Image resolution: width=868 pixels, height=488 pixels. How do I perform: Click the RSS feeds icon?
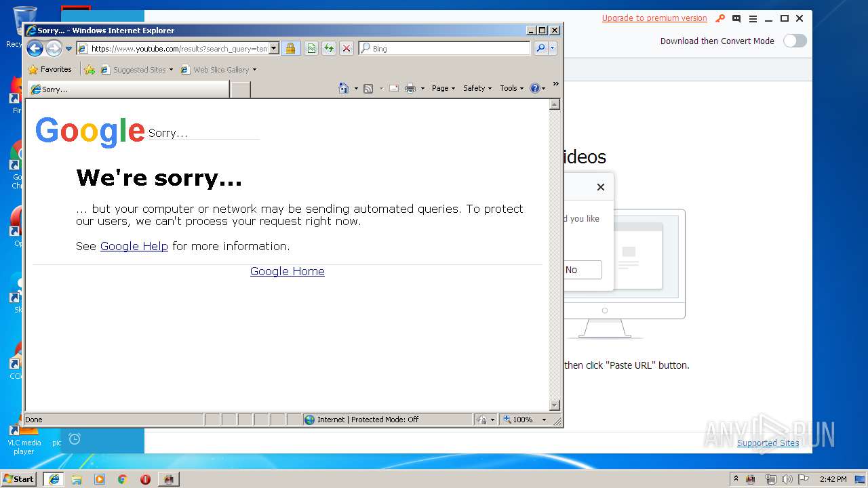(368, 88)
